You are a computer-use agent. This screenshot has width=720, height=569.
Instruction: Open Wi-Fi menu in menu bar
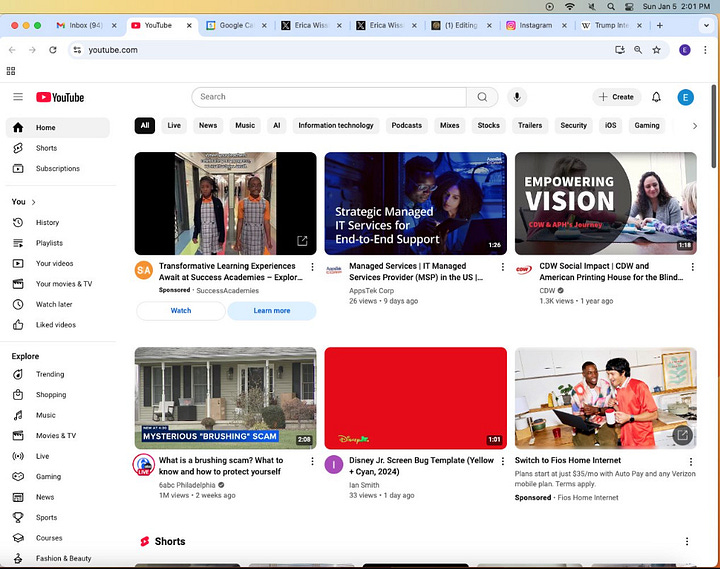[570, 6]
